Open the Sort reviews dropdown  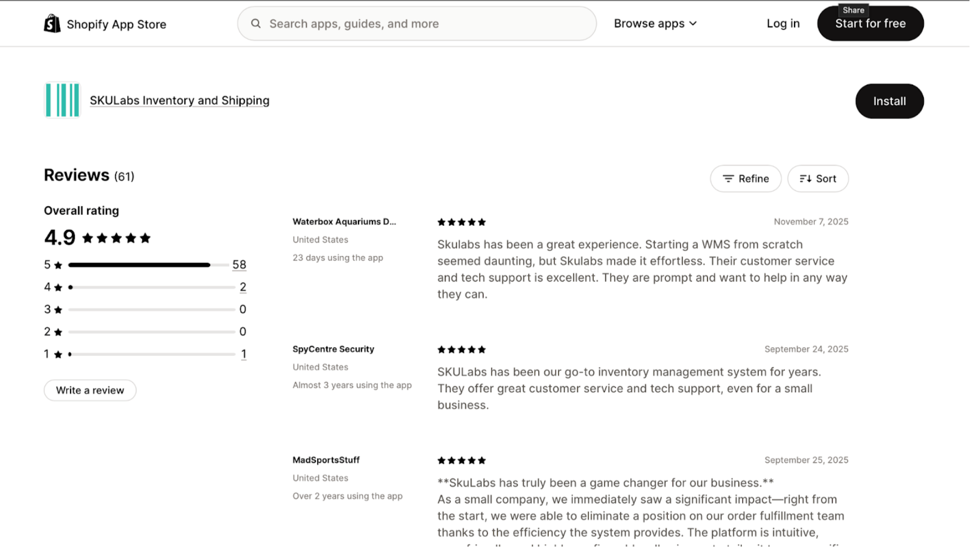point(818,179)
